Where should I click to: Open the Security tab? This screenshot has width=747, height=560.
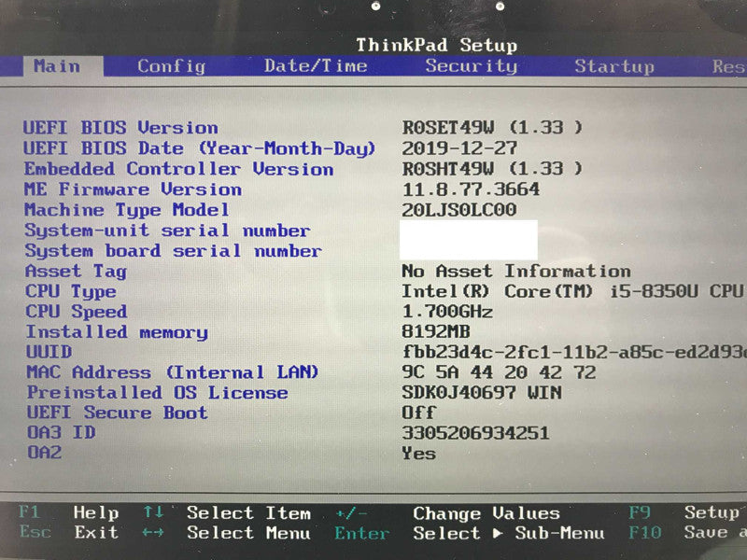[x=472, y=65]
